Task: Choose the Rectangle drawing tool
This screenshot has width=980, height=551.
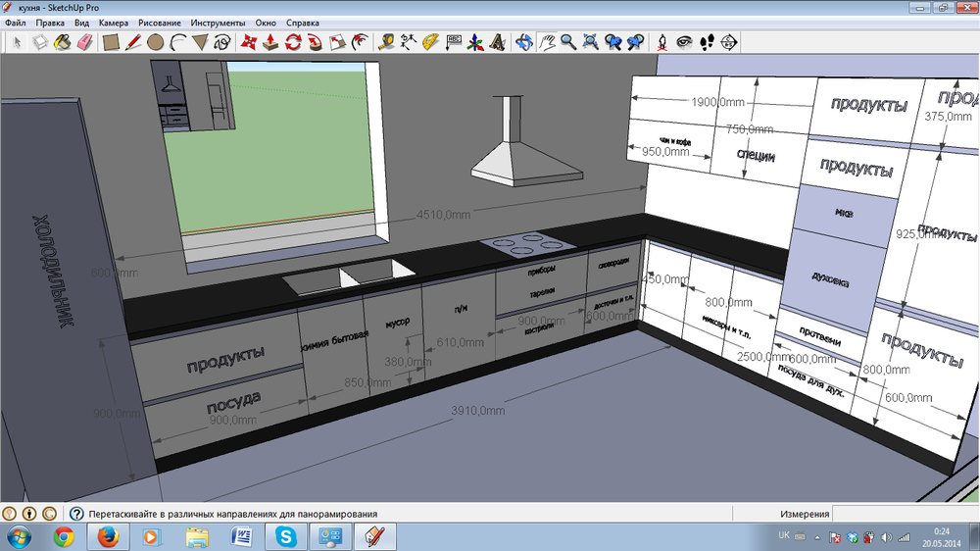Action: click(111, 42)
